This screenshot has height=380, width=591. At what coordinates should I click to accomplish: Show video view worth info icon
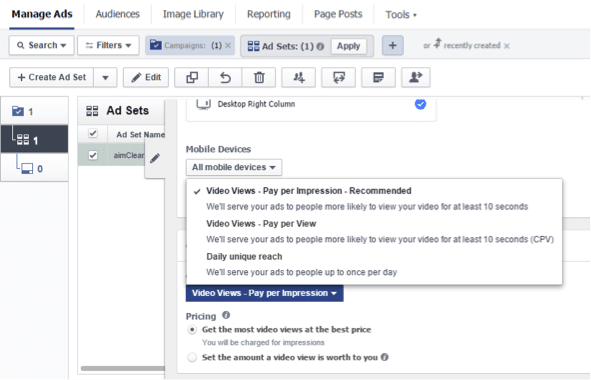tap(384, 357)
